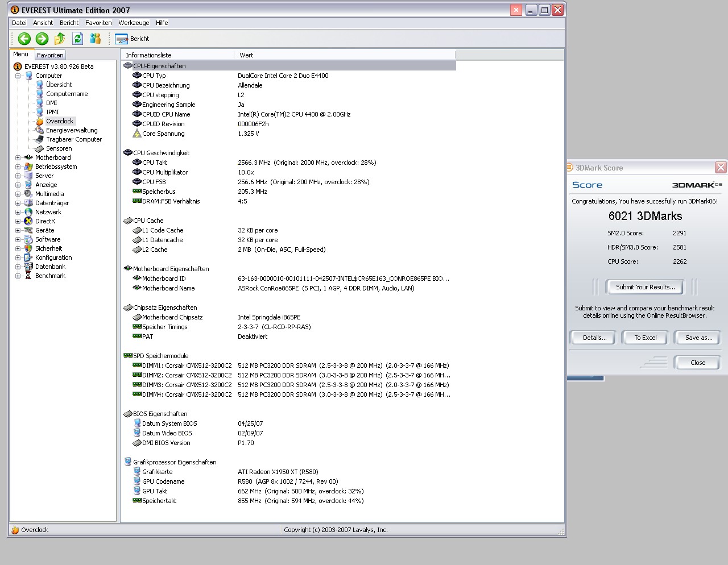Expand the Netzwerk tree node
728x565 pixels.
coord(18,212)
